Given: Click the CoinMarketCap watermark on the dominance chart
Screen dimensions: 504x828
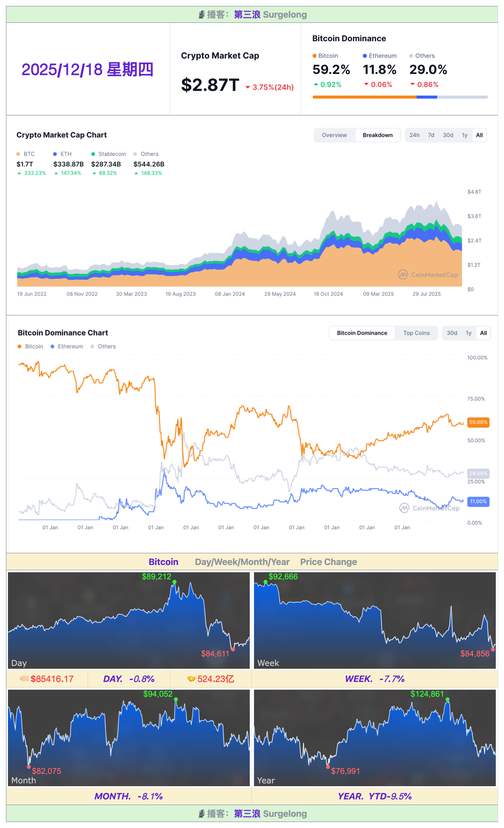Looking at the screenshot, I should (x=429, y=508).
